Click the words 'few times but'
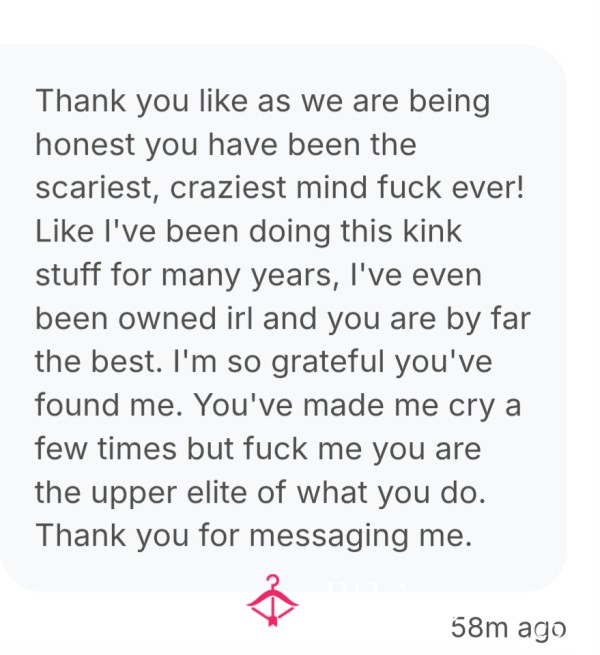Image resolution: width=600 pixels, height=655 pixels. 135,449
